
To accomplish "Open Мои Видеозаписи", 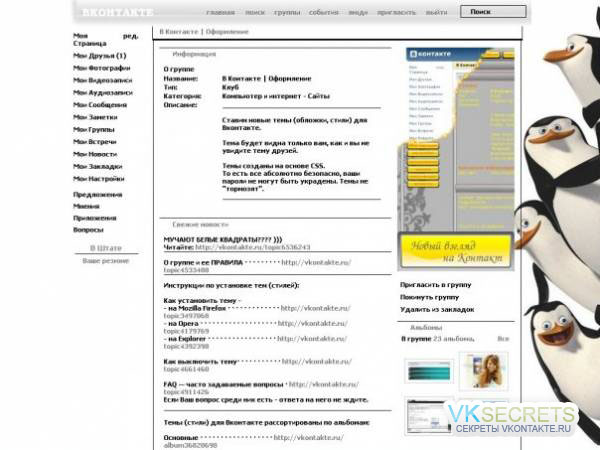I will (103, 80).
